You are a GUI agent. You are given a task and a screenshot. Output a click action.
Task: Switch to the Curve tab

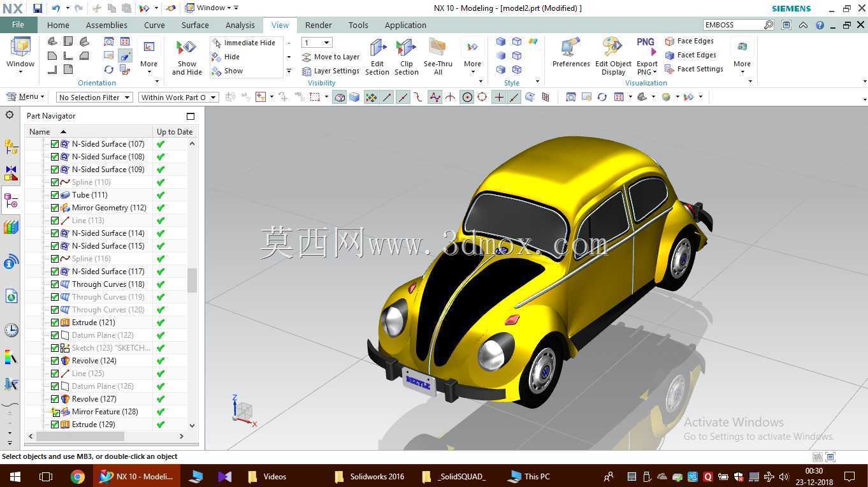[x=154, y=25]
